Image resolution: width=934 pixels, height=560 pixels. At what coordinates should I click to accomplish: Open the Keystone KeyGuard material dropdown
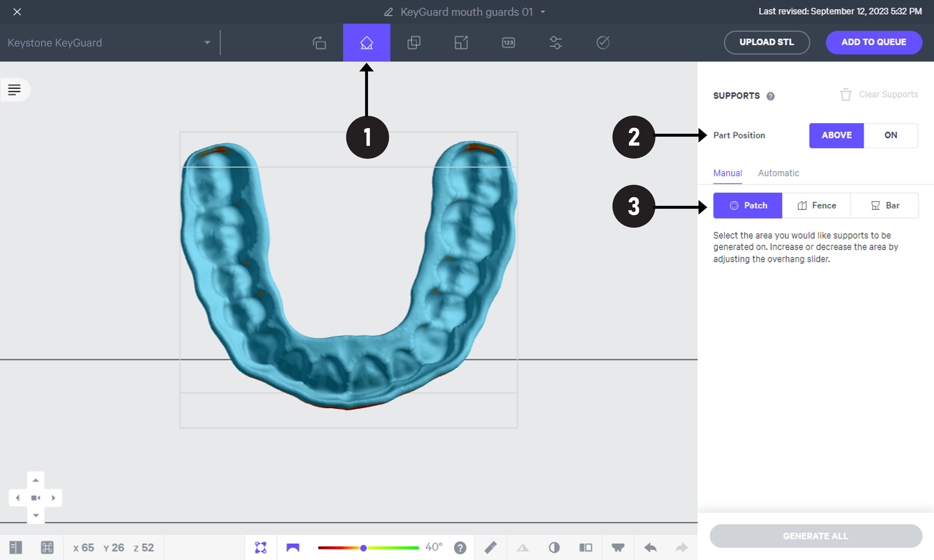click(x=109, y=43)
